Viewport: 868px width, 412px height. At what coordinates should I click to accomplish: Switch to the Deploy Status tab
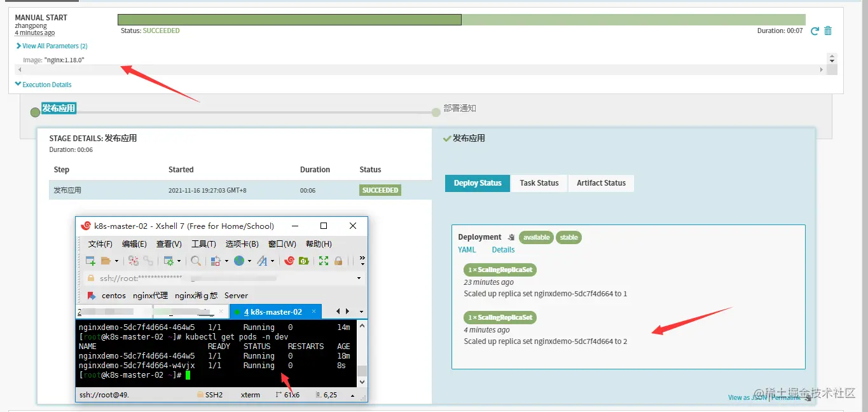coord(478,183)
